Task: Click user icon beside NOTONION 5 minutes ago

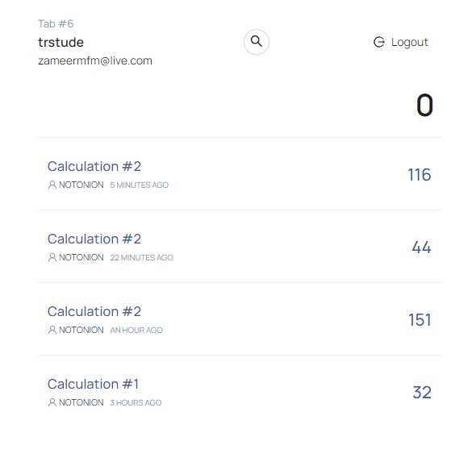Action: click(52, 185)
